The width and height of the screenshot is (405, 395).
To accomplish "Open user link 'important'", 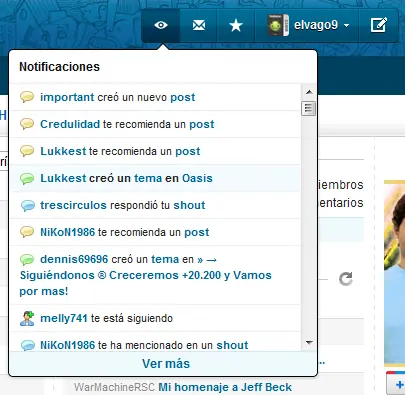I will (67, 97).
